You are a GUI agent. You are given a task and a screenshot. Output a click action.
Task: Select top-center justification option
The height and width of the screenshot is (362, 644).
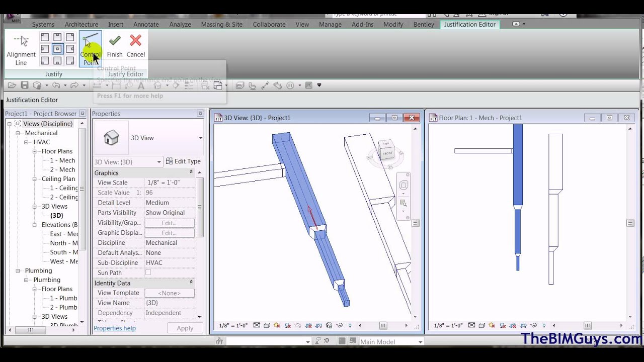(x=57, y=37)
